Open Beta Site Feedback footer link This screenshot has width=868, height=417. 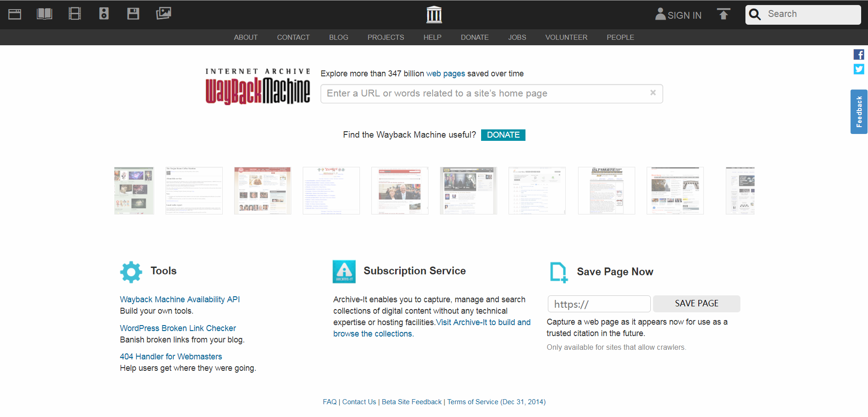(x=412, y=402)
